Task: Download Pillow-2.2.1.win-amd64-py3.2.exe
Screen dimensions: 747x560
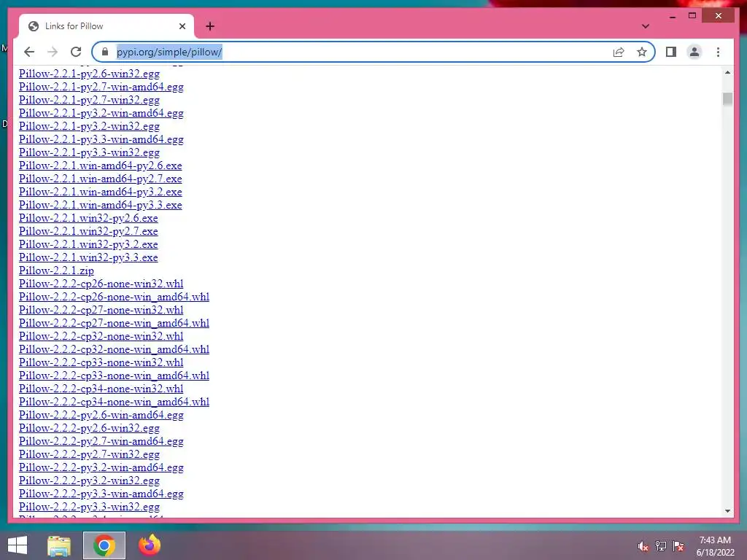Action: click(x=101, y=192)
